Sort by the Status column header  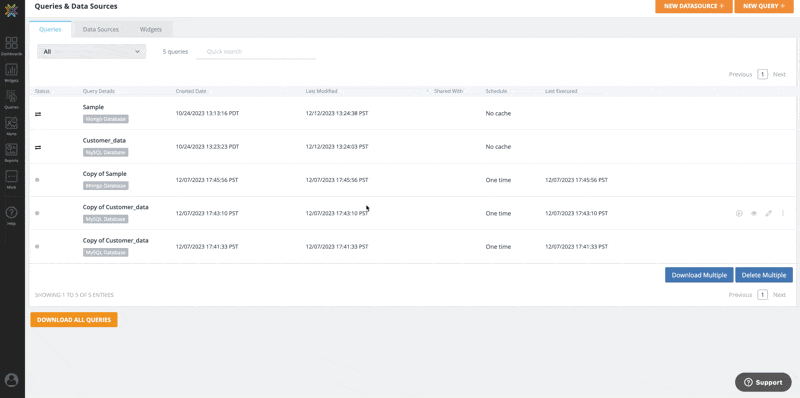pyautogui.click(x=42, y=91)
